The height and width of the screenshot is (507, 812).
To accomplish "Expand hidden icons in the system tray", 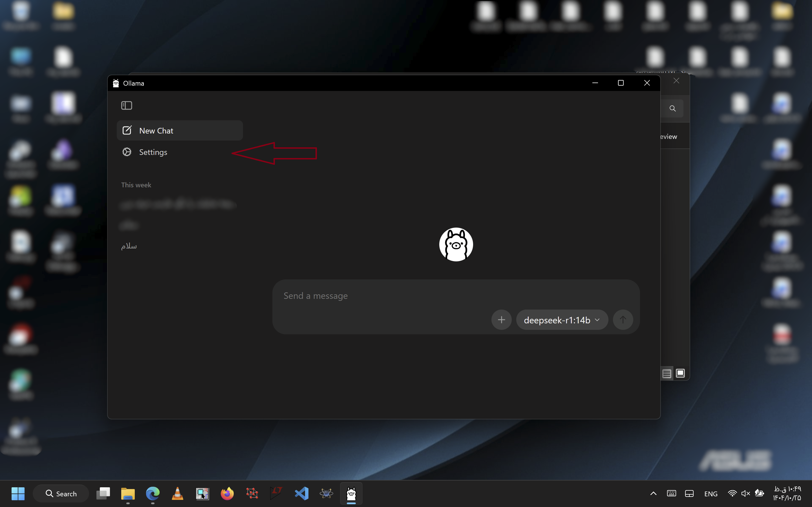I will click(653, 493).
